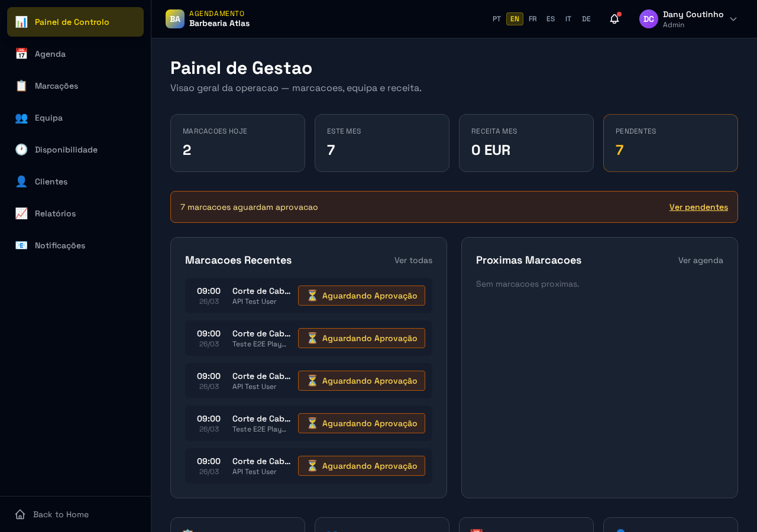Click the Ver pendentes link

point(698,207)
